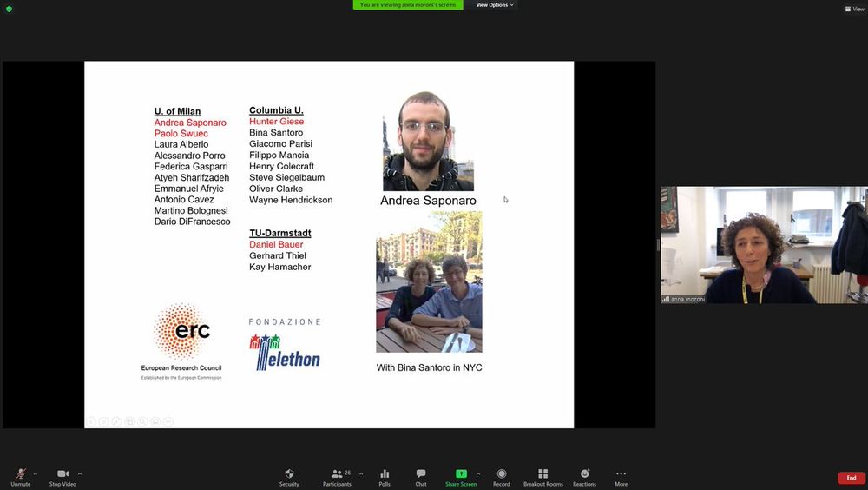The height and width of the screenshot is (490, 868).
Task: Click 'Wayne Hendrickson' name
Action: [291, 200]
